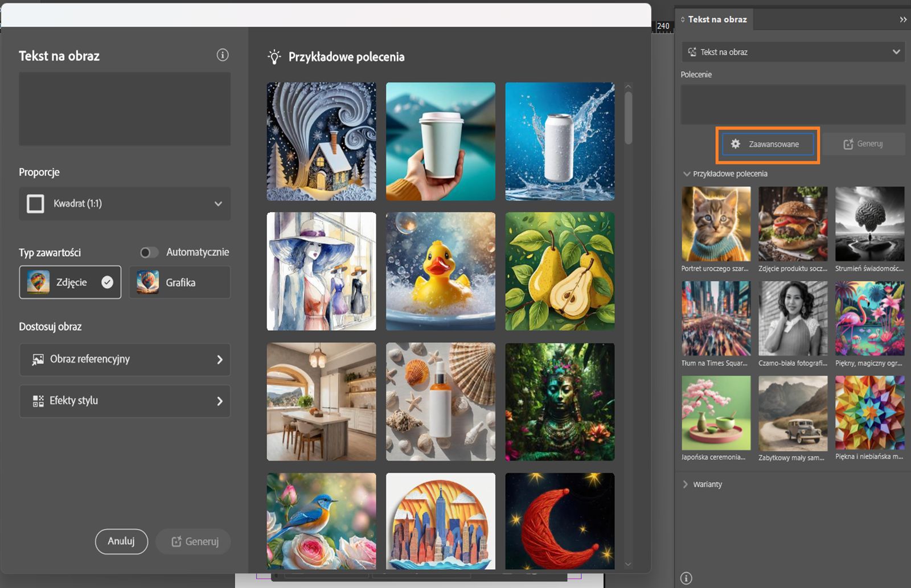Select the paper-cut house example image
This screenshot has height=588, width=911.
(321, 141)
